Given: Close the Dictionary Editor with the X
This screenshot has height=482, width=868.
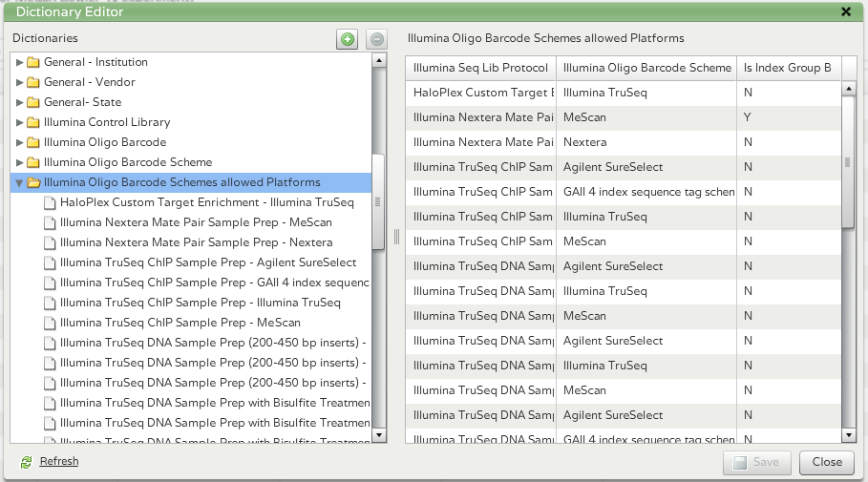Looking at the screenshot, I should click(846, 11).
